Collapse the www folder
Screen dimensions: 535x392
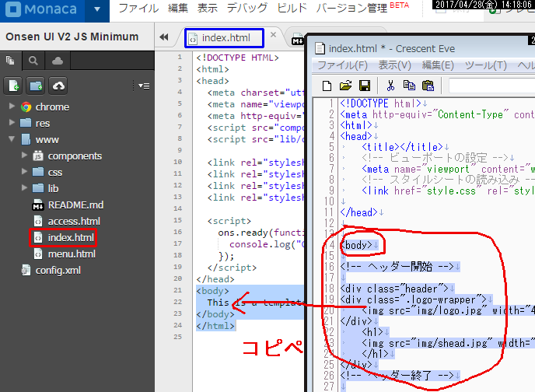12,139
